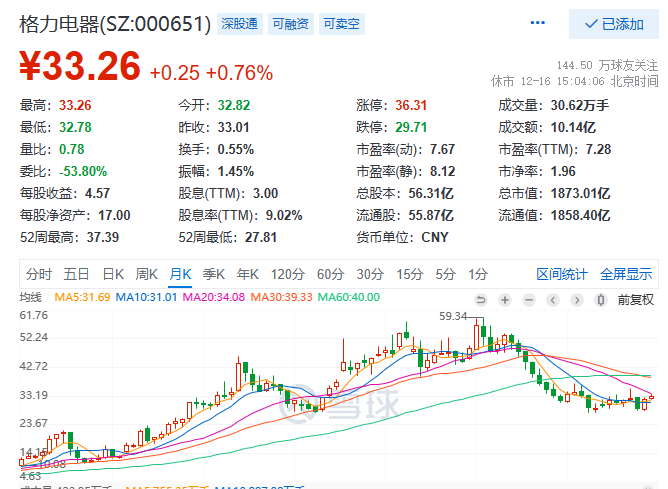Click the 涨停 value 36.31

point(411,105)
